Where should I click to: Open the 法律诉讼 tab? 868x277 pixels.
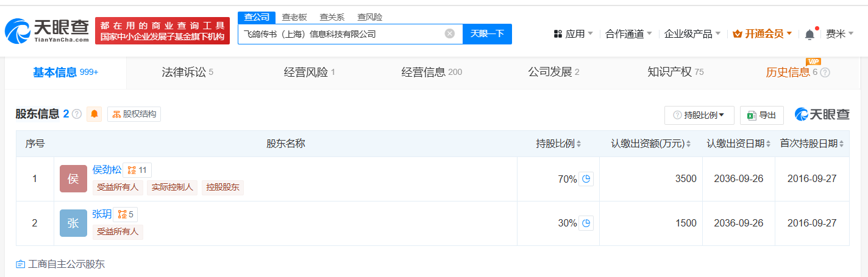coord(187,72)
